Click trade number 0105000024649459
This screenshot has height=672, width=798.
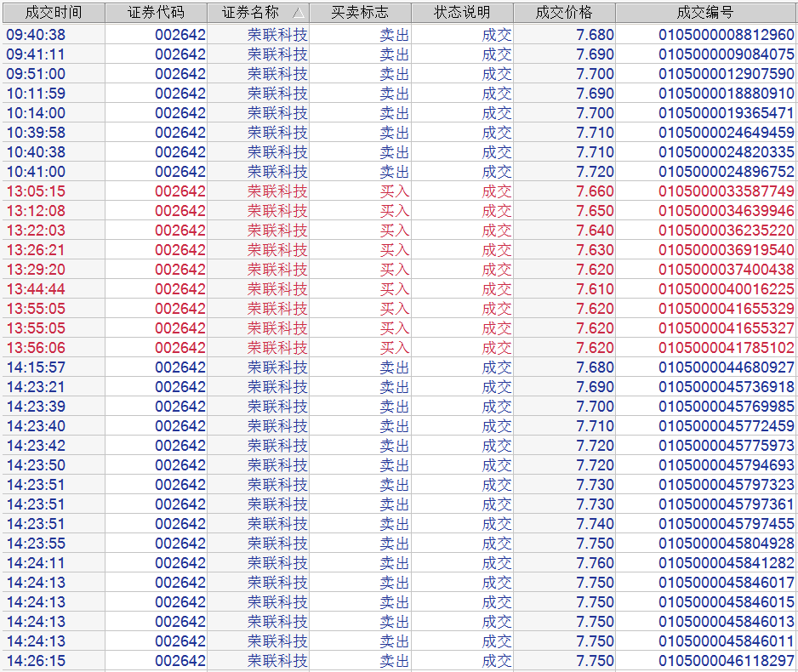point(727,133)
